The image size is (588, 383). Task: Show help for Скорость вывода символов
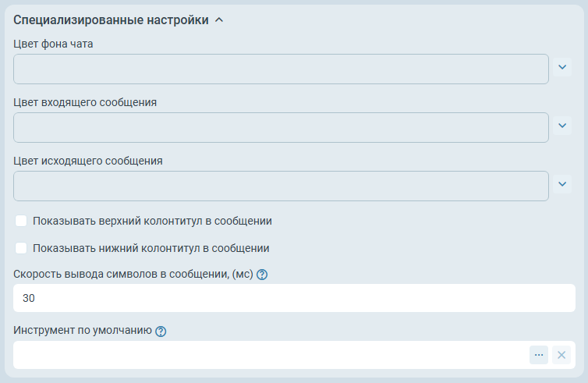coord(262,275)
